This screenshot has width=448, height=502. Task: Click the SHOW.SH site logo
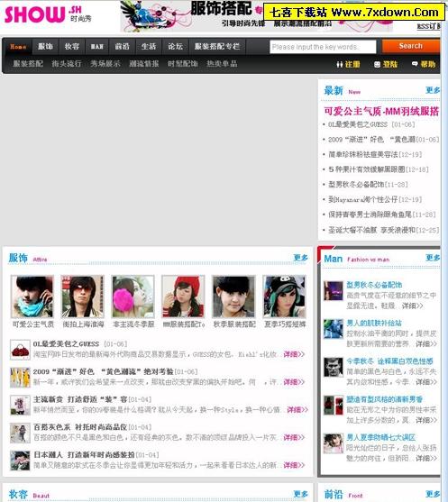48,14
